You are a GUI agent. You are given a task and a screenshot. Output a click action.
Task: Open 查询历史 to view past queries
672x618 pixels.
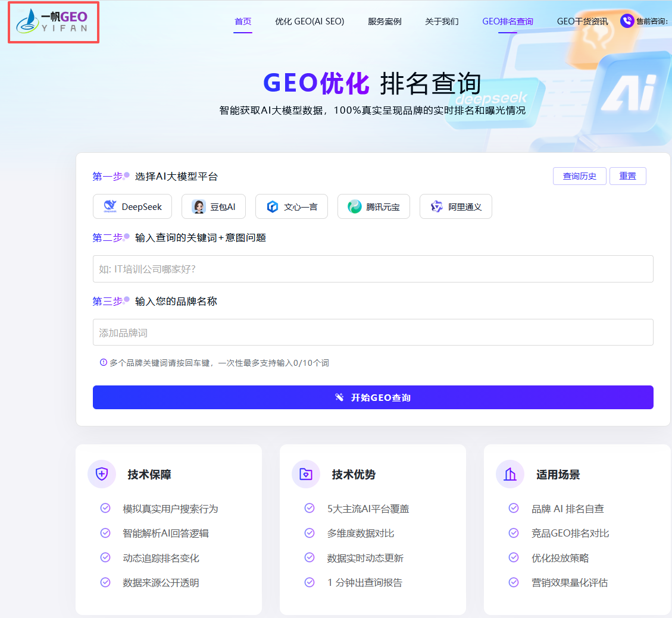pyautogui.click(x=579, y=176)
